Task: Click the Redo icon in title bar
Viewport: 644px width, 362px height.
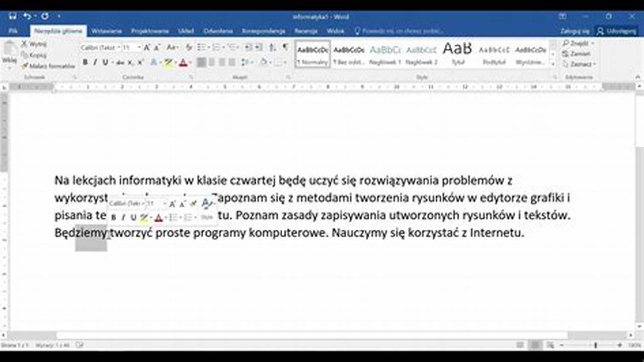Action: pos(45,16)
